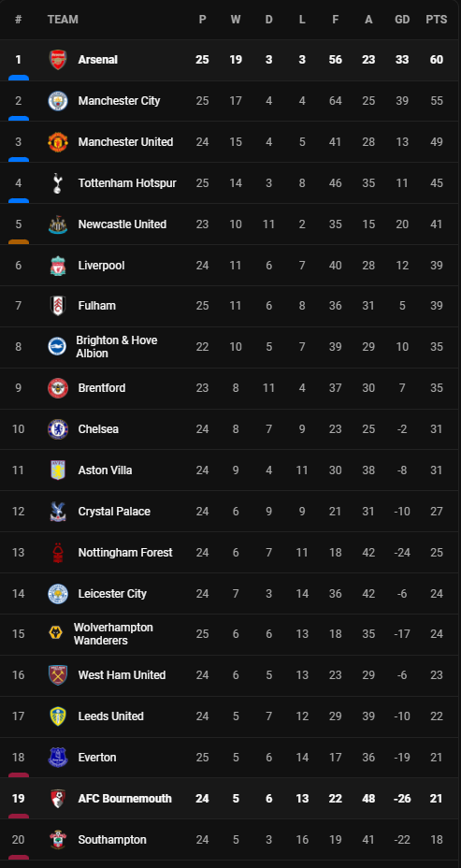Click the Newcastle United club crest
Viewport: 461px width, 868px height.
(58, 224)
